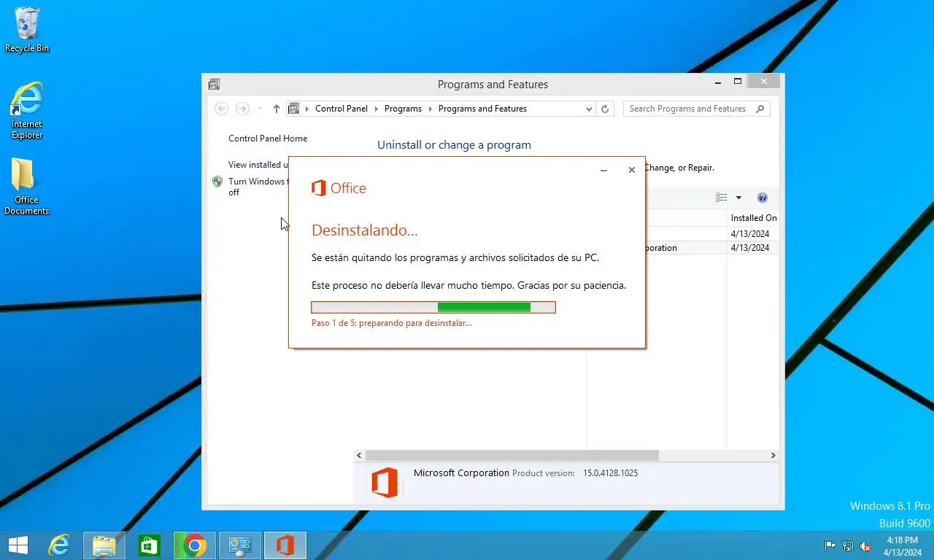Click the shield icon beside Turn Windows features
This screenshot has width=934, height=560.
[x=217, y=182]
